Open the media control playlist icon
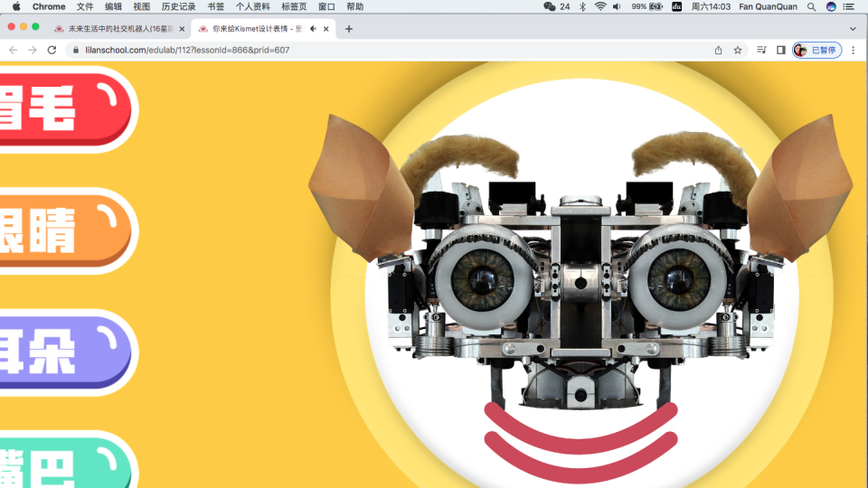 tap(761, 51)
